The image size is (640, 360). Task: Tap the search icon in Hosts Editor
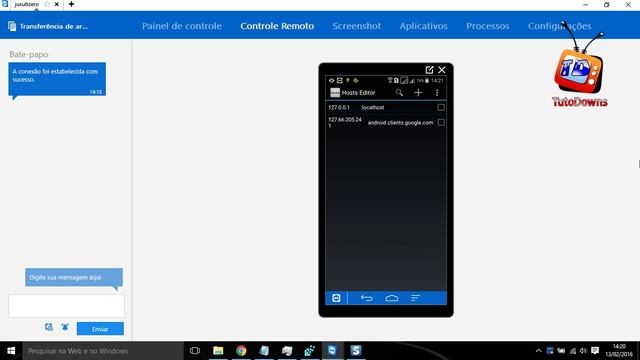(x=399, y=93)
